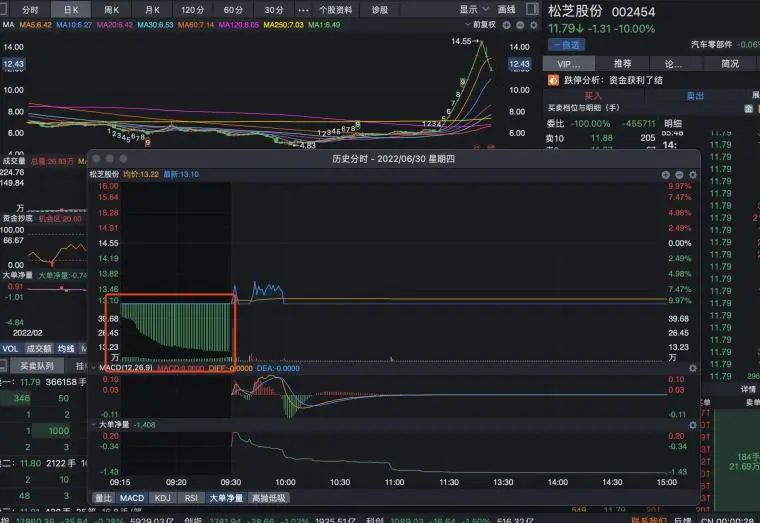Toggle the RSI indicator button
This screenshot has height=523, width=760.
[191, 498]
